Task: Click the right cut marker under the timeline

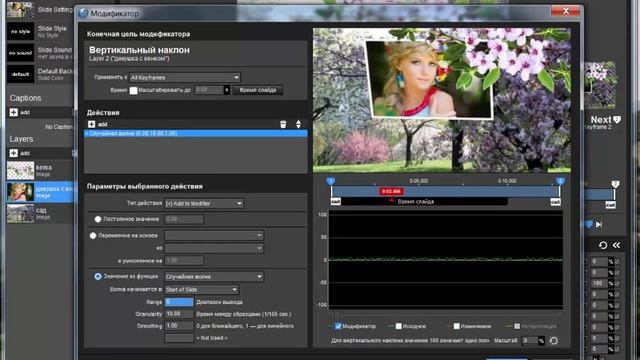Action: (556, 202)
